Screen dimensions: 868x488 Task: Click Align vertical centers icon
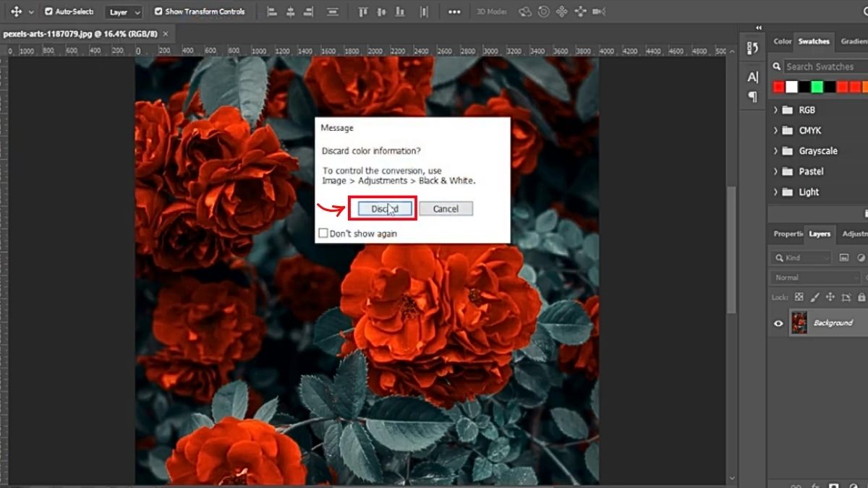point(383,12)
